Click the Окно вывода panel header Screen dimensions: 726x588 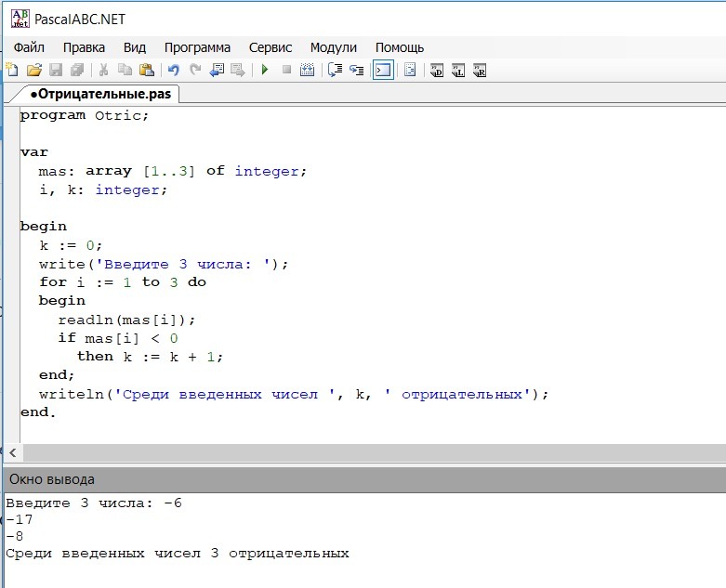[363, 479]
